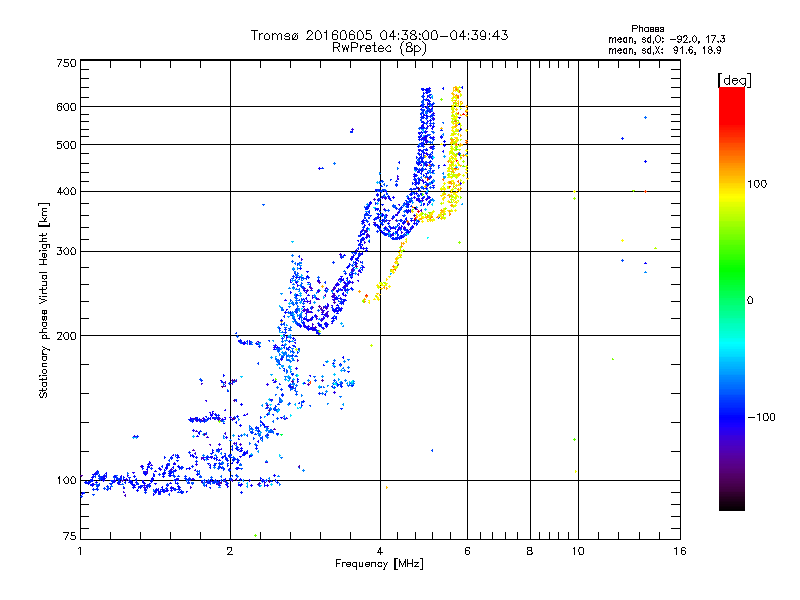Click the y-axis tick label '600'
The image size is (800, 600).
[67, 107]
